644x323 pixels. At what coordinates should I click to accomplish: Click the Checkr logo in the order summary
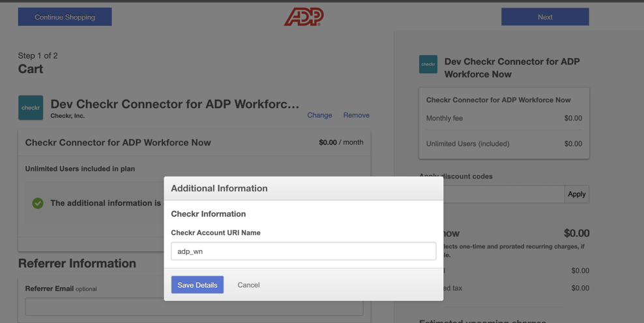click(428, 64)
